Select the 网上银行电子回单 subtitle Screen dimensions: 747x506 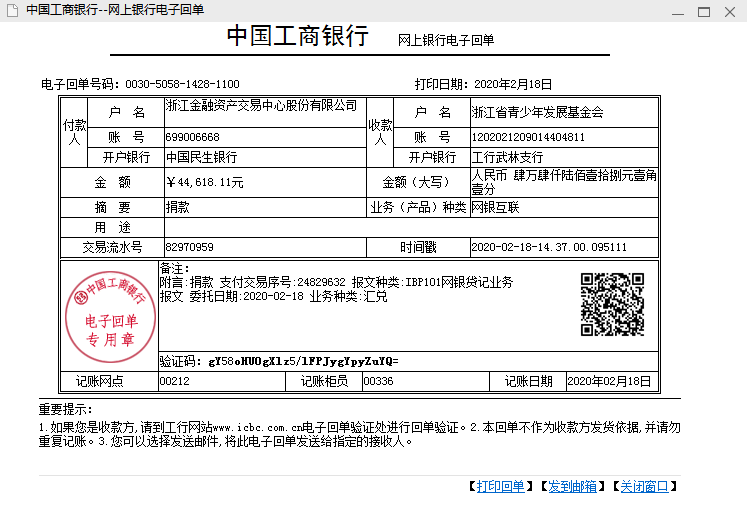click(x=446, y=40)
